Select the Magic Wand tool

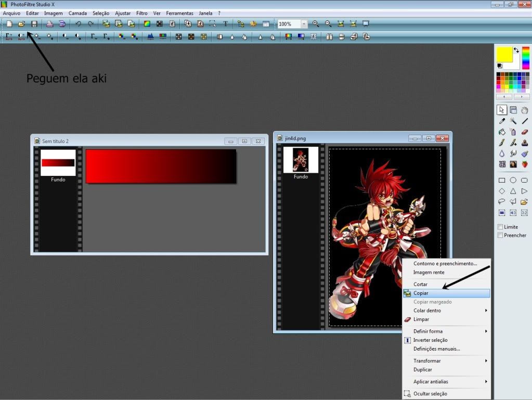pos(513,121)
